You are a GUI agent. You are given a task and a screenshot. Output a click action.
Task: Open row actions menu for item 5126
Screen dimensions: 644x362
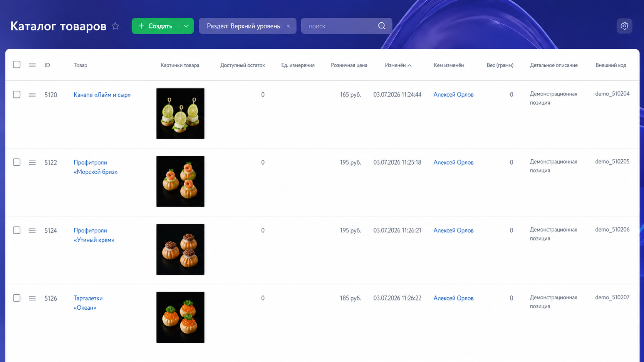pos(32,298)
